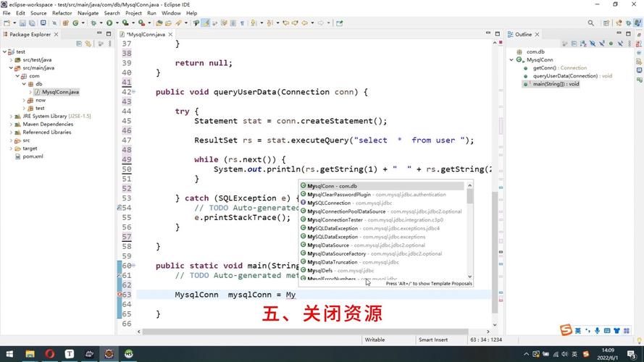Open the Debug button dropdown arrow
Image resolution: width=644 pixels, height=362 pixels.
(101, 23)
